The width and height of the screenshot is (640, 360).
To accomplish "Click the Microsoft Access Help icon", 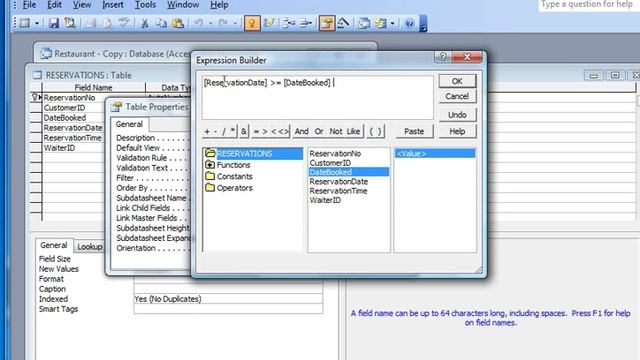I will 409,23.
